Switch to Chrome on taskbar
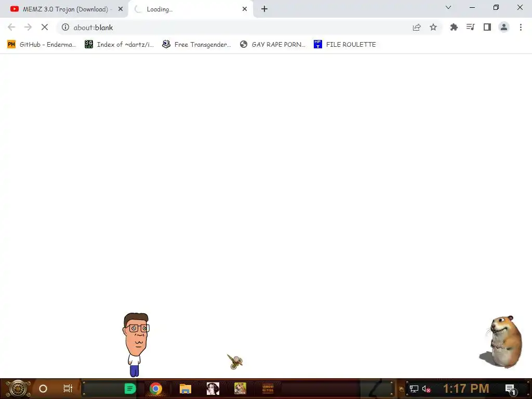532x399 pixels. pyautogui.click(x=156, y=389)
